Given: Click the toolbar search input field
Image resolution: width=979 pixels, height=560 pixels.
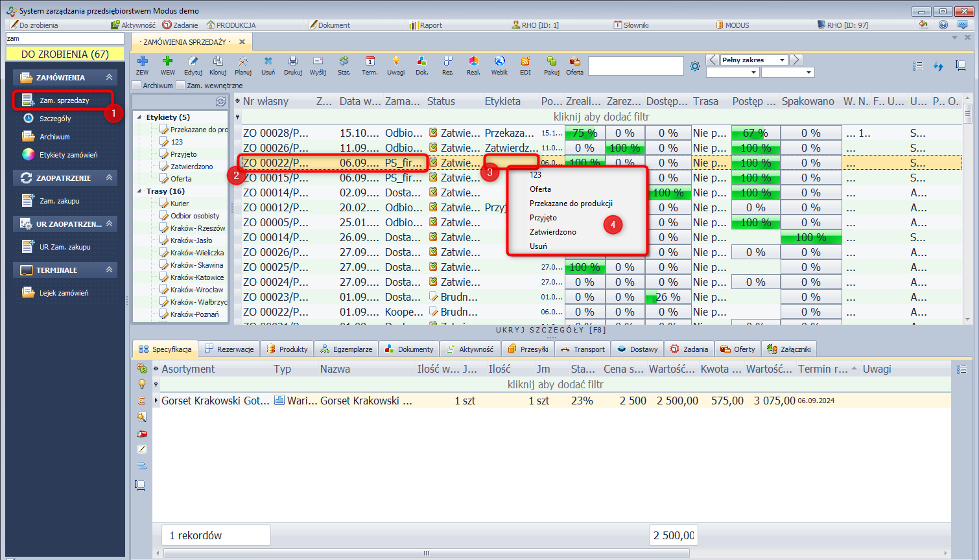Looking at the screenshot, I should click(x=635, y=66).
